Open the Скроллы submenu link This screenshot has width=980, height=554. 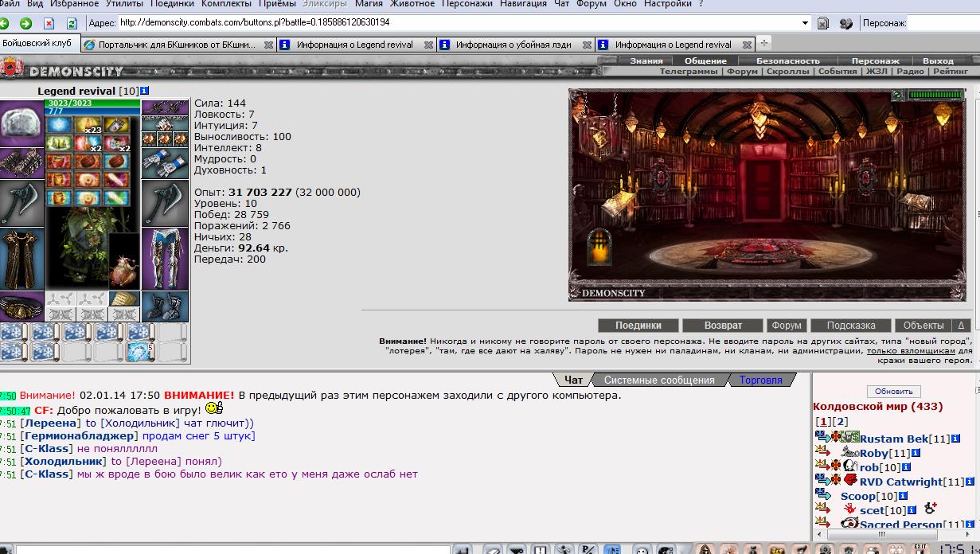tap(788, 71)
